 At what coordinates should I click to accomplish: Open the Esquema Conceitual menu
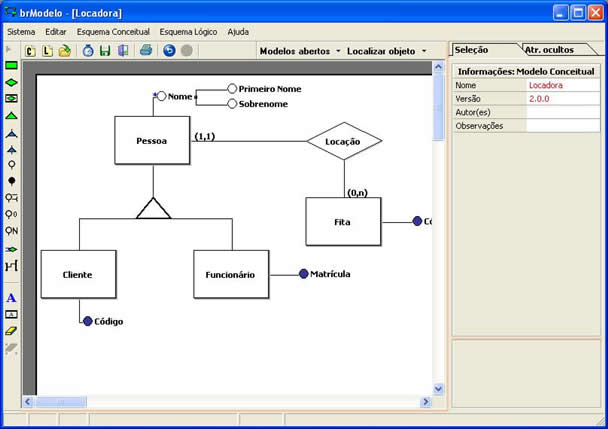(x=113, y=31)
